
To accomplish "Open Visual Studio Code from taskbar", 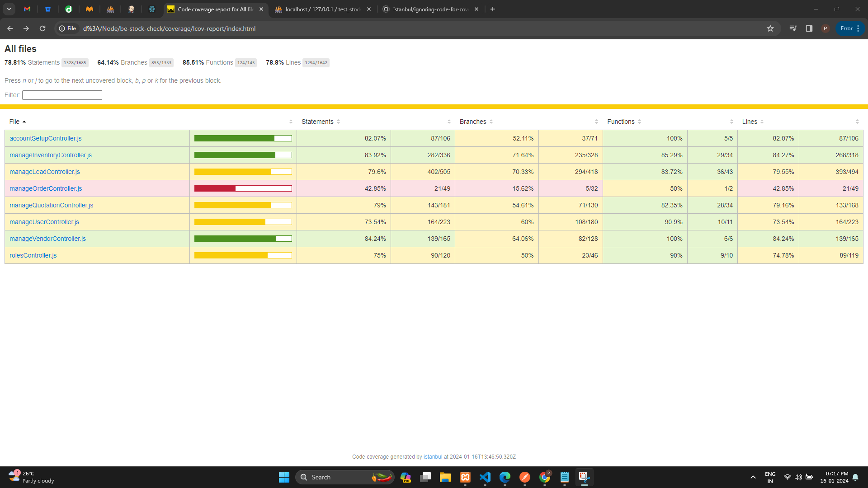I will pyautogui.click(x=485, y=477).
